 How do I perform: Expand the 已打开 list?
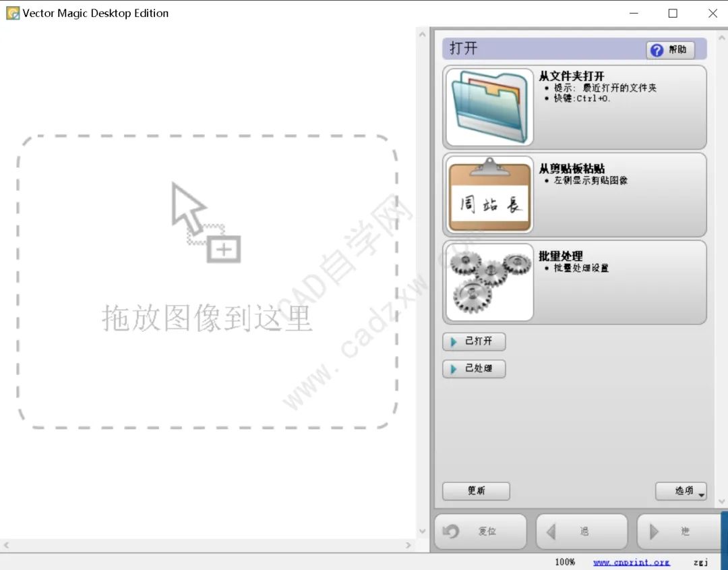[x=474, y=341]
